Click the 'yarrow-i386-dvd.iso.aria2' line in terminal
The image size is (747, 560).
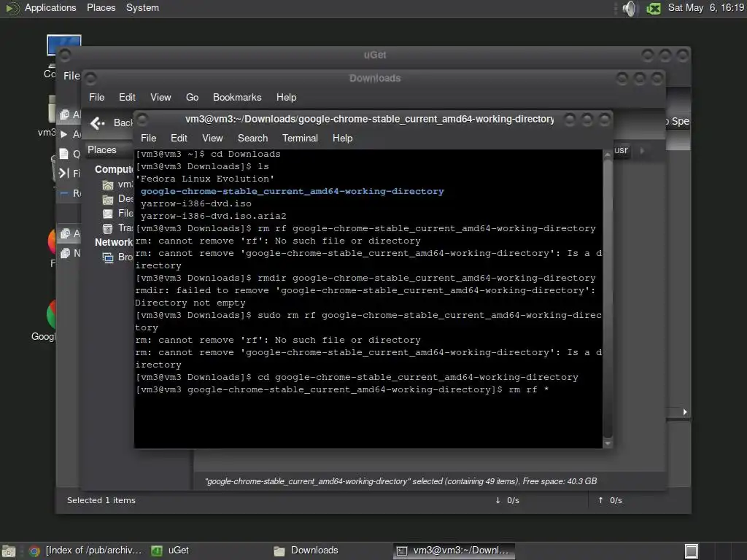coord(214,216)
